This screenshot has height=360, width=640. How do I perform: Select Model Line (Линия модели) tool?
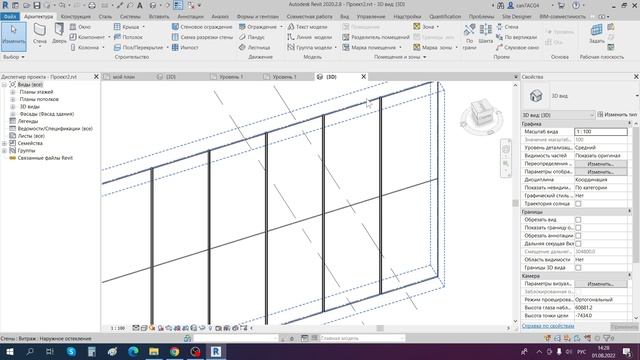tap(309, 37)
